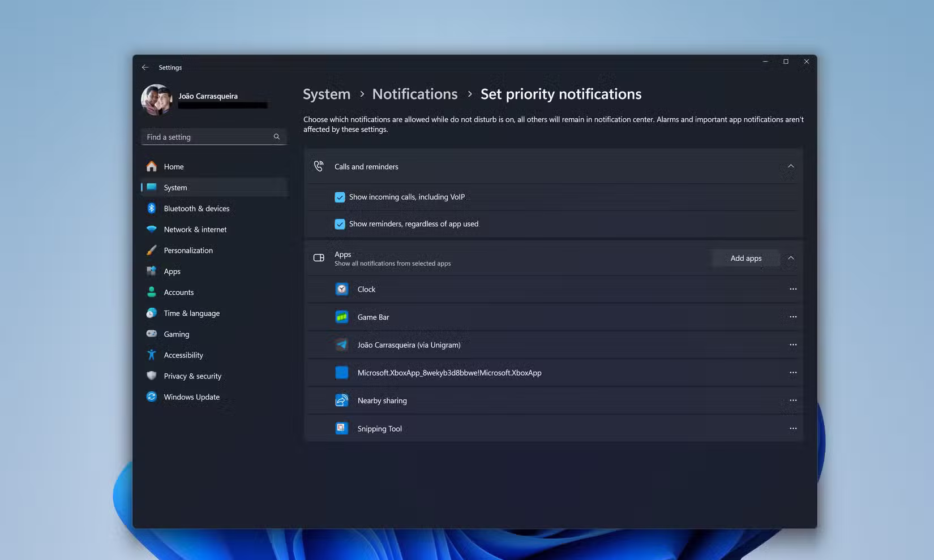Click the Nearby sharing icon
Image resolution: width=934 pixels, height=560 pixels.
341,400
